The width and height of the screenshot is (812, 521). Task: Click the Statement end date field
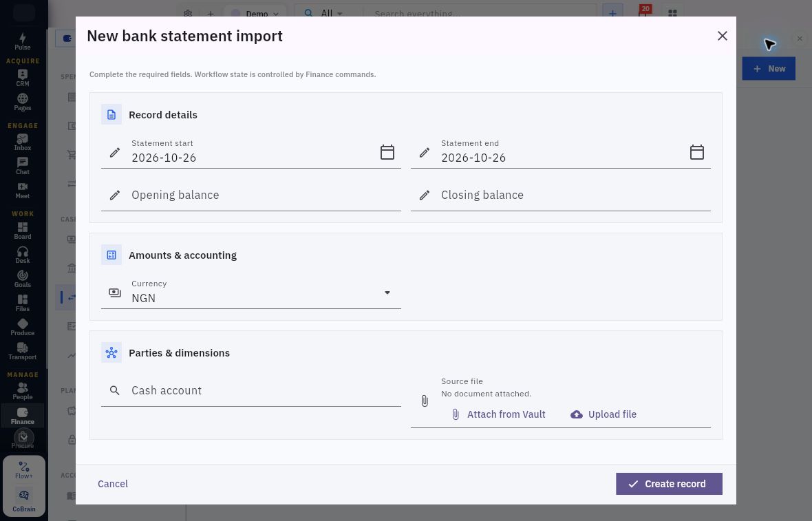pos(560,152)
